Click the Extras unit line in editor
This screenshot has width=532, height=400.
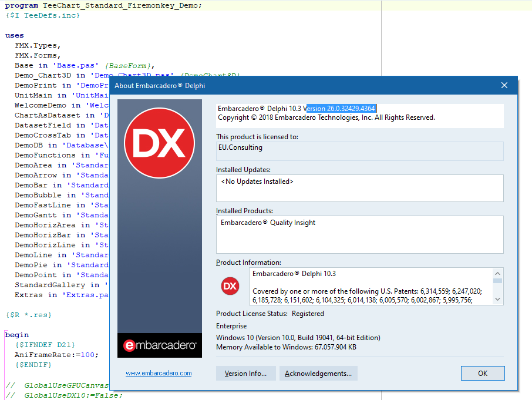pos(62,295)
